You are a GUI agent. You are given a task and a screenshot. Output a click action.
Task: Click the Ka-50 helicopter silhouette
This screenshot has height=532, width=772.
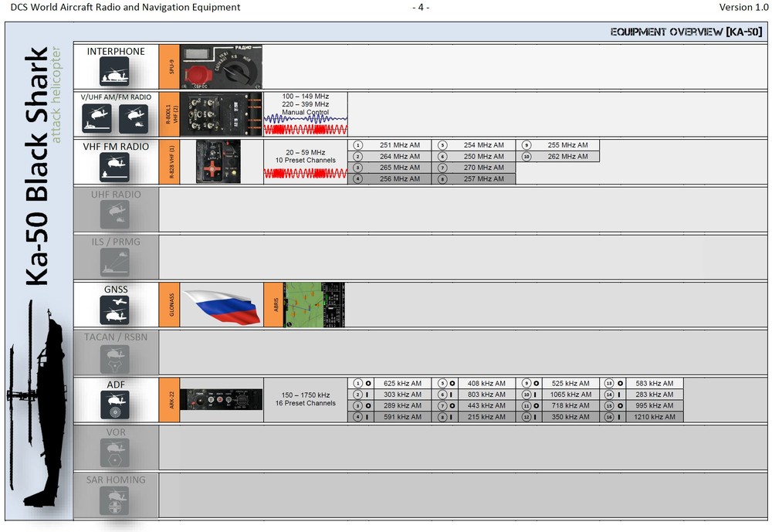pyautogui.click(x=39, y=404)
